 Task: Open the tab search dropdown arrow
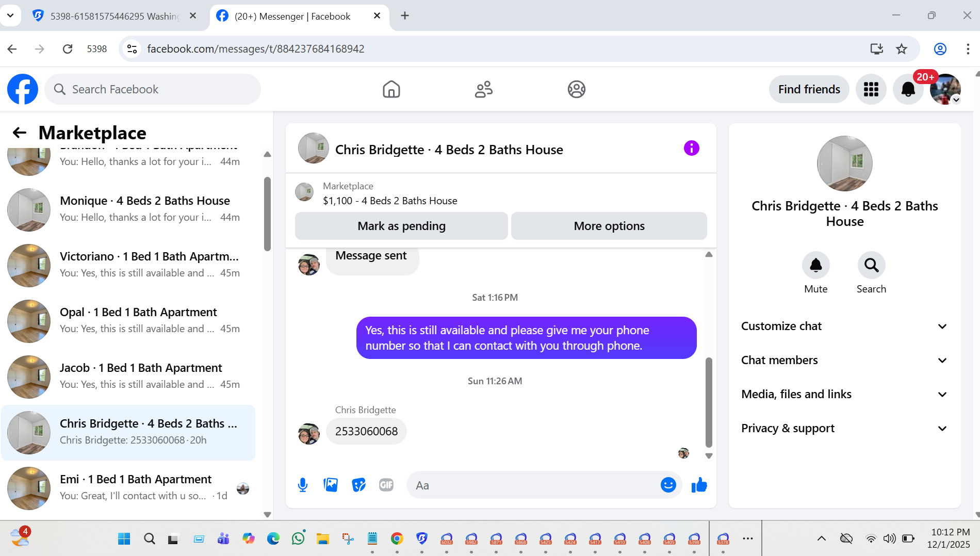(10, 15)
